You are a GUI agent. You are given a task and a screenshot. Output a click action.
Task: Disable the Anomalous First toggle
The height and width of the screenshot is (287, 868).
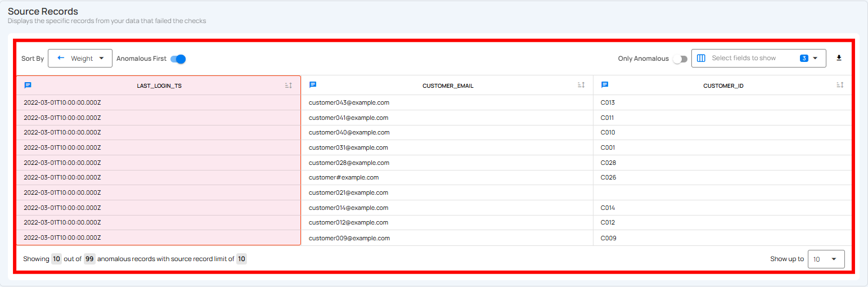[x=178, y=59]
